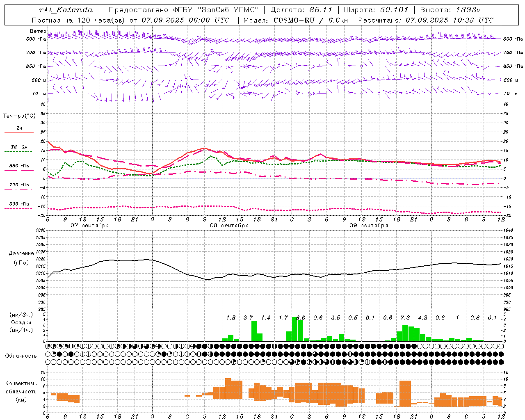Select the (км) unit label
525x420 pixels.
coord(21,400)
